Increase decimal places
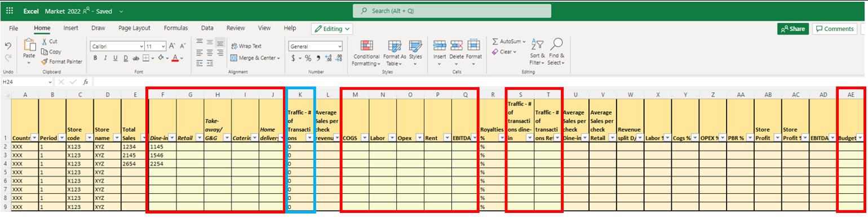The image size is (868, 218). 328,58
